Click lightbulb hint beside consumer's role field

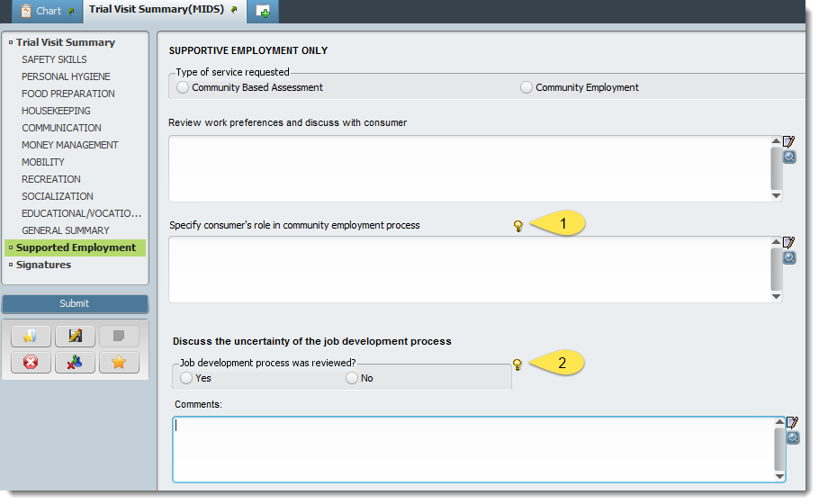517,226
